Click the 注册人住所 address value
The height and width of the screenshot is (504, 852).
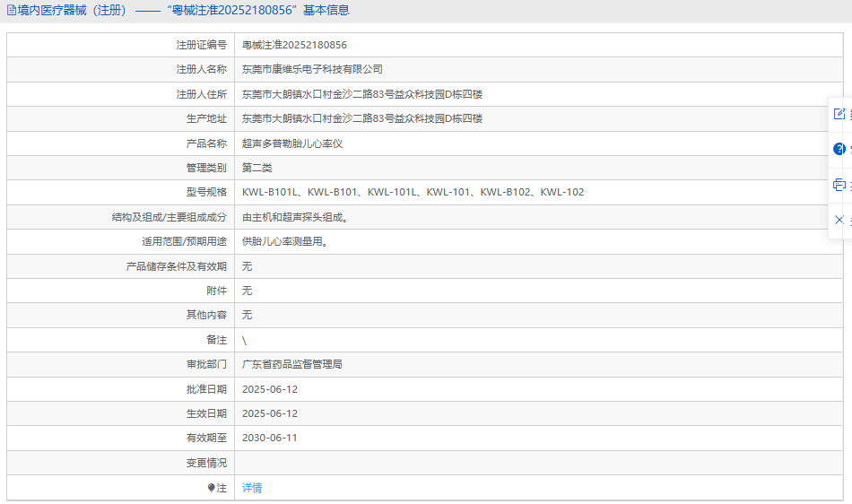tap(362, 94)
